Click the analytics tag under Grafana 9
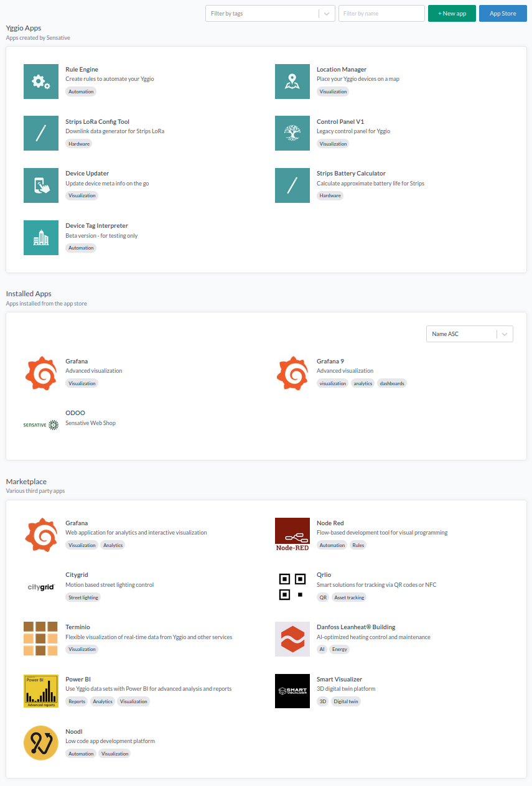The image size is (532, 786). click(x=363, y=383)
